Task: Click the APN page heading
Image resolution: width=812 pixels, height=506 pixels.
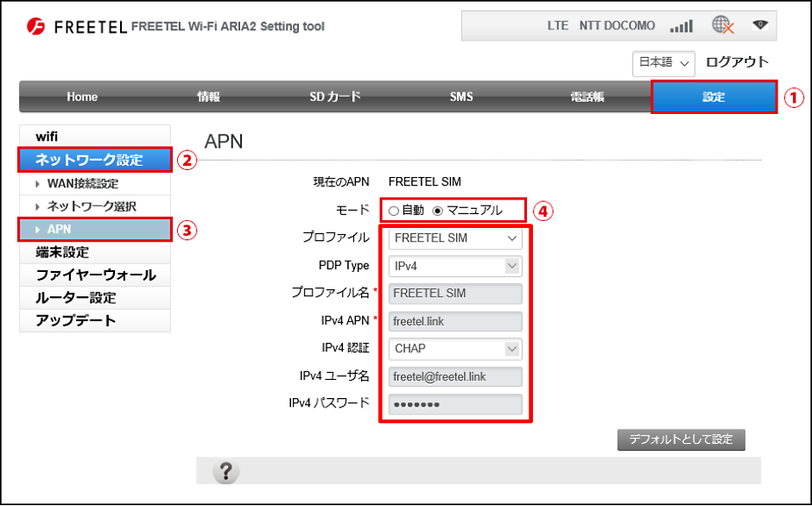Action: tap(224, 142)
